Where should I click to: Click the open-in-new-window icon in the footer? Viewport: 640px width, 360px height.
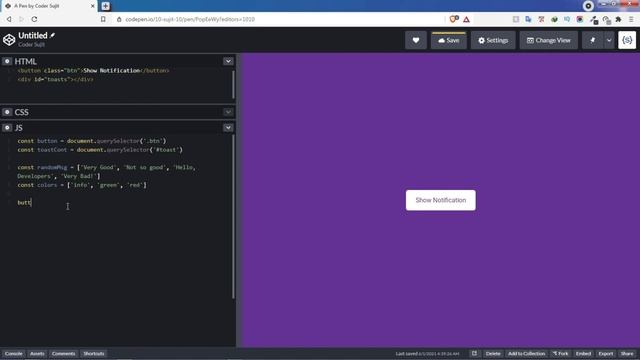click(x=474, y=353)
